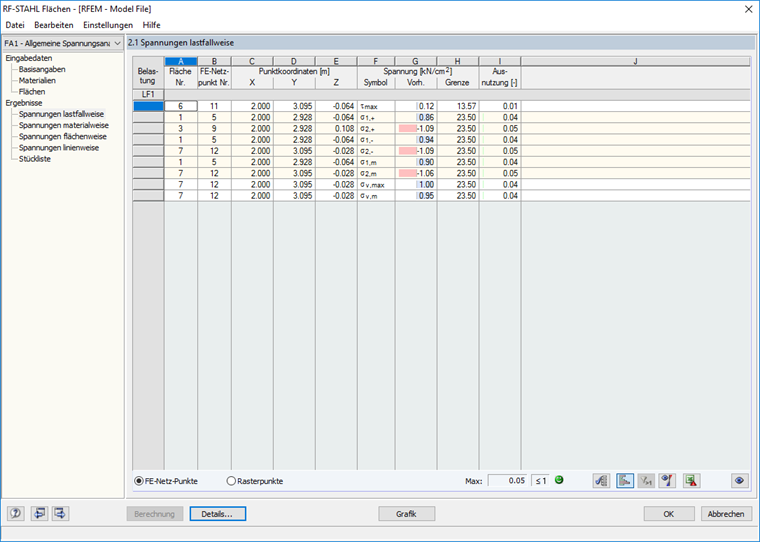760x542 pixels.
Task: Select Stückliste in the navigation tree
Action: 34,159
